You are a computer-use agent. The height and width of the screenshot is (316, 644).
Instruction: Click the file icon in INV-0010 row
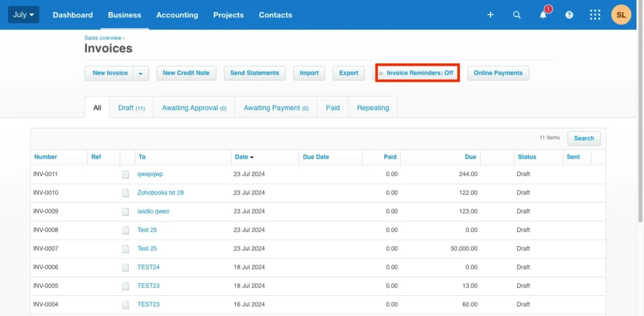[x=125, y=193]
